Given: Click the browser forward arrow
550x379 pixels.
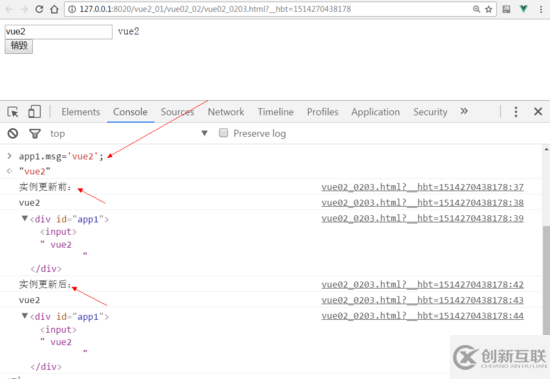Looking at the screenshot, I should (24, 9).
